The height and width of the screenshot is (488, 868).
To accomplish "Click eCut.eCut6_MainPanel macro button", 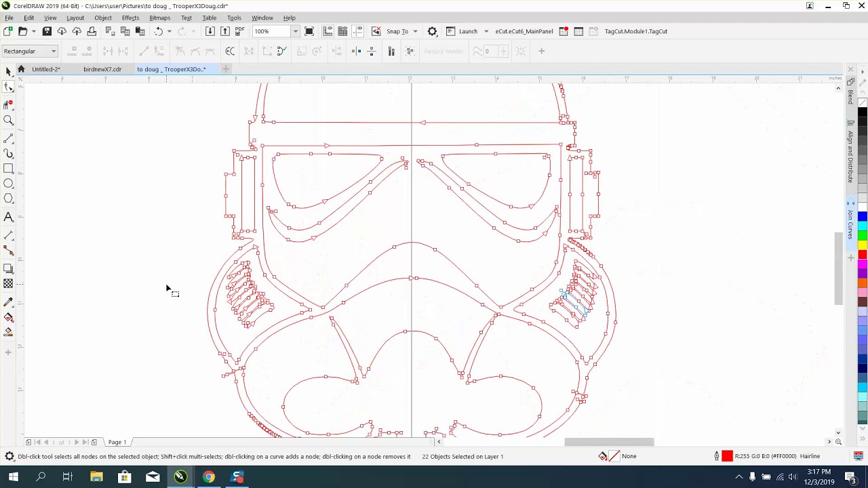I will coord(524,31).
